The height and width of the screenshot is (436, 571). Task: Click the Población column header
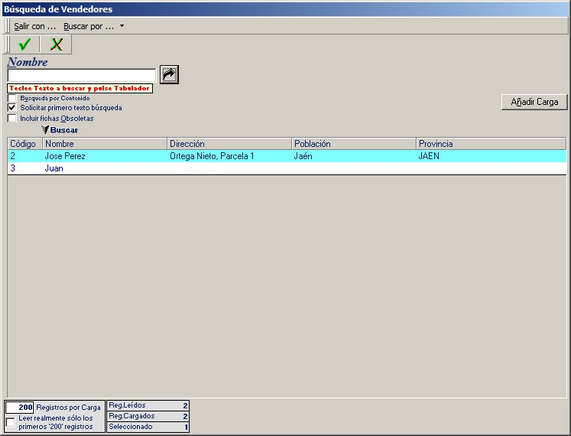(x=354, y=144)
